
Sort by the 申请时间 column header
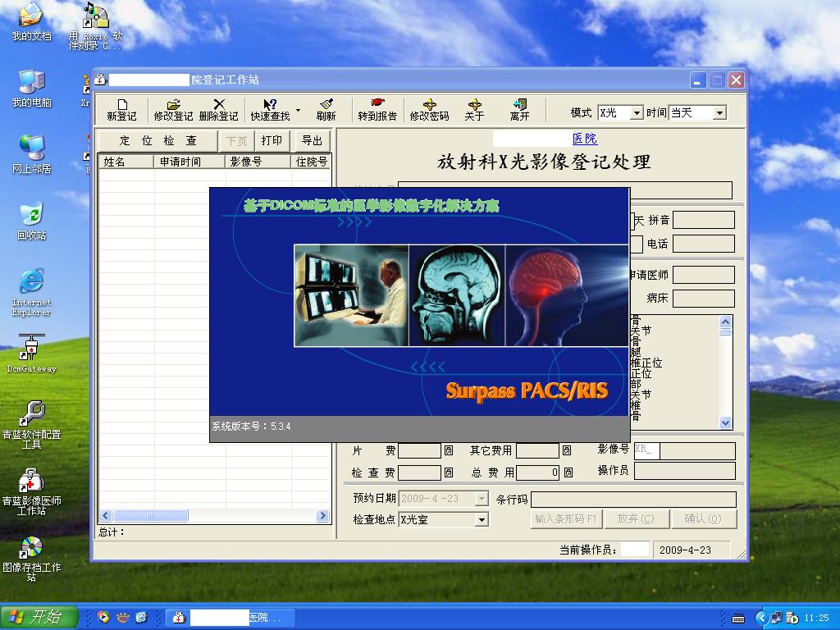click(x=189, y=162)
